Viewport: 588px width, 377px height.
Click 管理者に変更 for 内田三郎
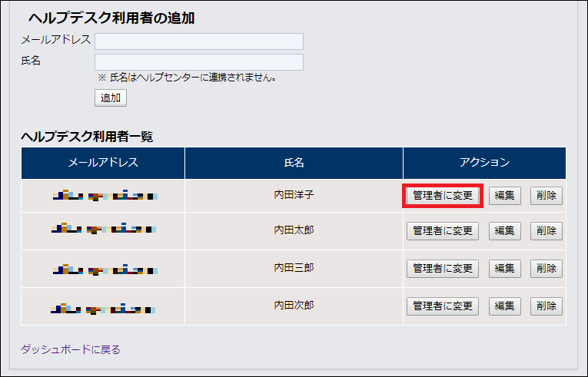[443, 268]
